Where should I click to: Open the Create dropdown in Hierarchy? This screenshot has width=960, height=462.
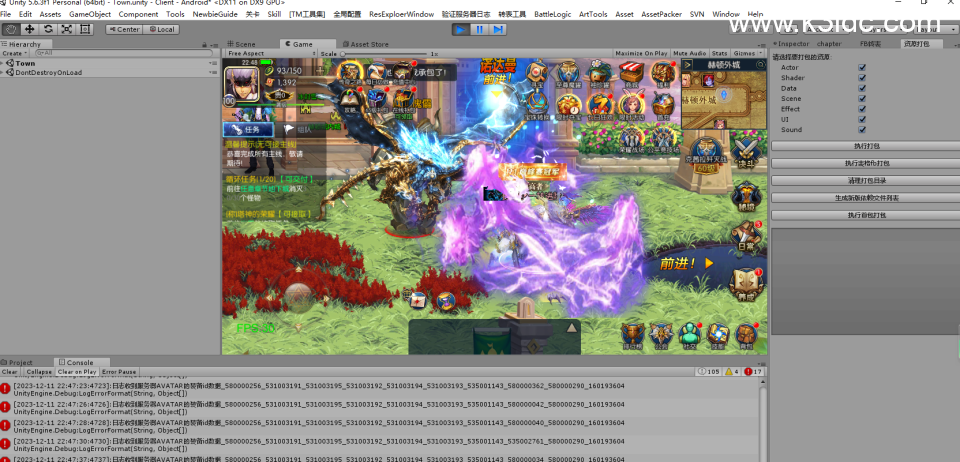coord(13,53)
